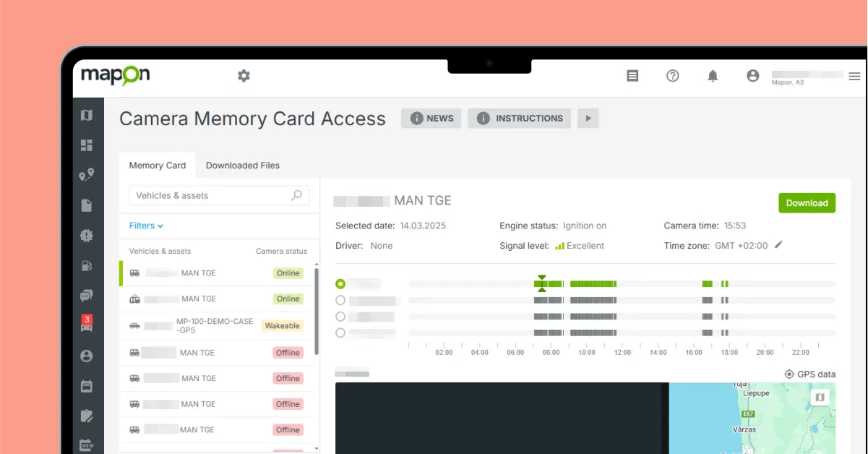Open the notifications bell icon

click(713, 76)
